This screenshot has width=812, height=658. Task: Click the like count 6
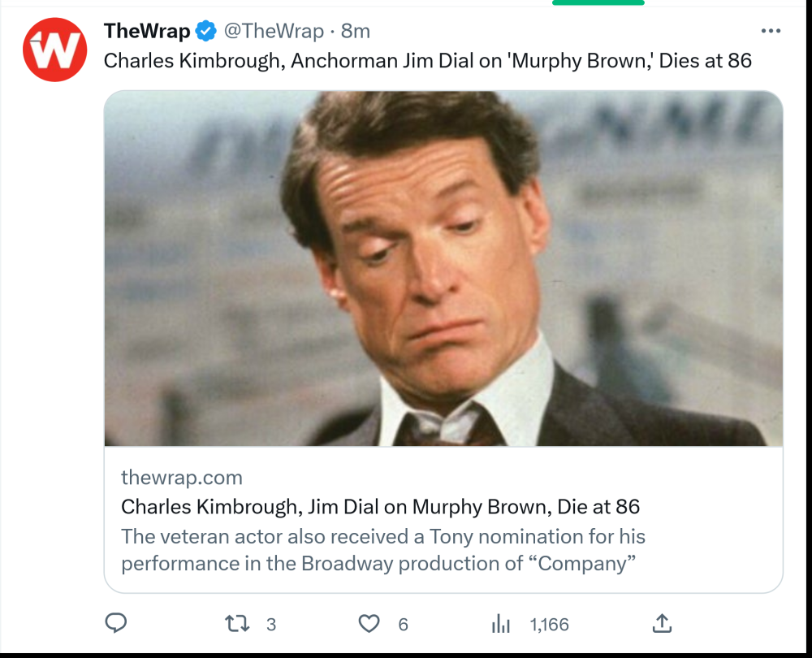pyautogui.click(x=403, y=625)
